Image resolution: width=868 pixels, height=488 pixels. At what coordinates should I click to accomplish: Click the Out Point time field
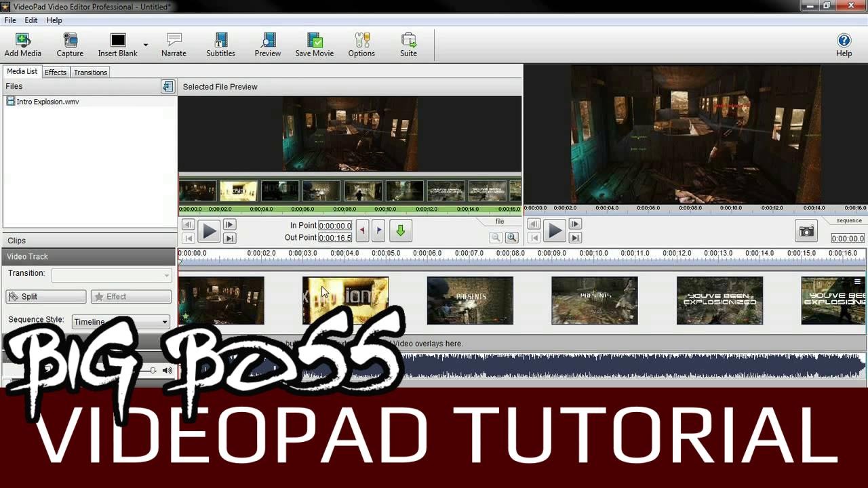[335, 238]
